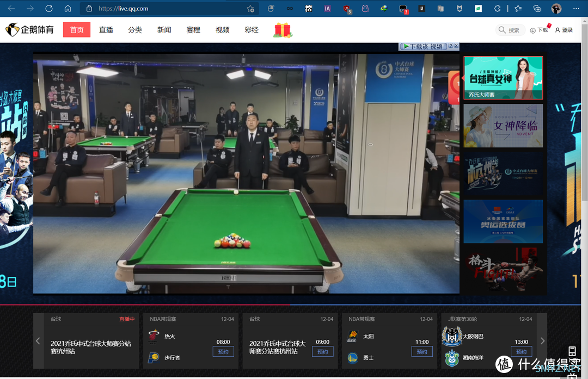Click the 湘南海洋 team name
588x379 pixels.
tap(473, 358)
